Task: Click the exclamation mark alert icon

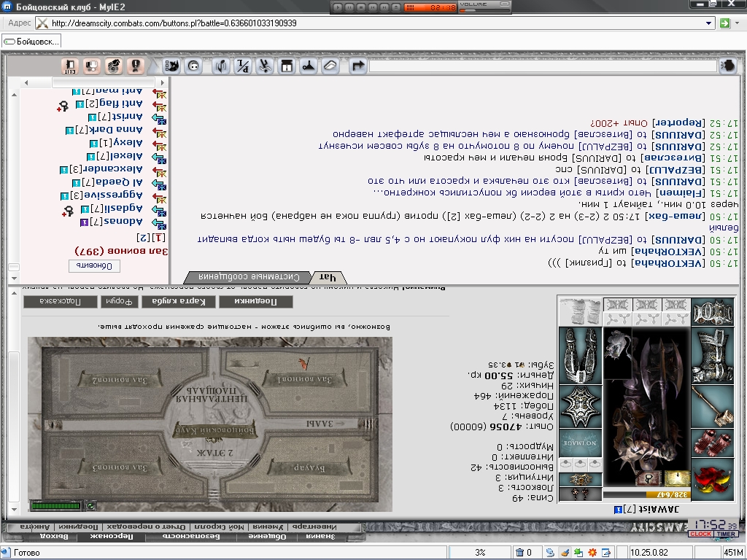Action: [135, 66]
